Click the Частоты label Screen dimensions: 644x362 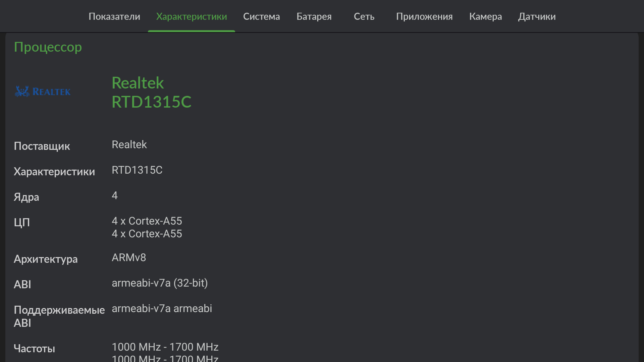34,349
